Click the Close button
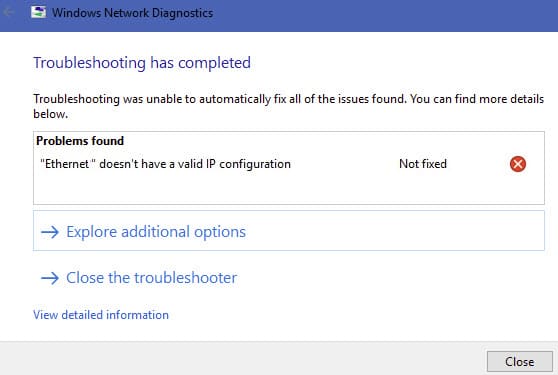This screenshot has width=558, height=375. (x=520, y=361)
